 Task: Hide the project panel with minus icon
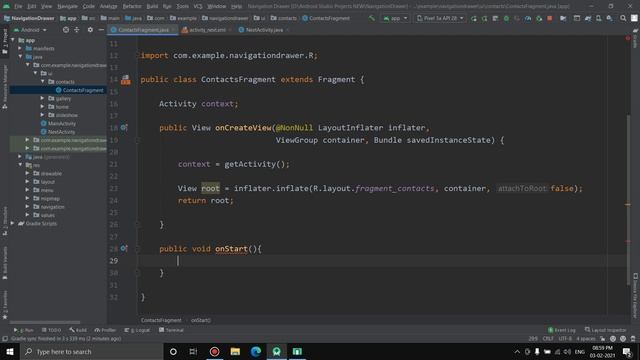101,30
